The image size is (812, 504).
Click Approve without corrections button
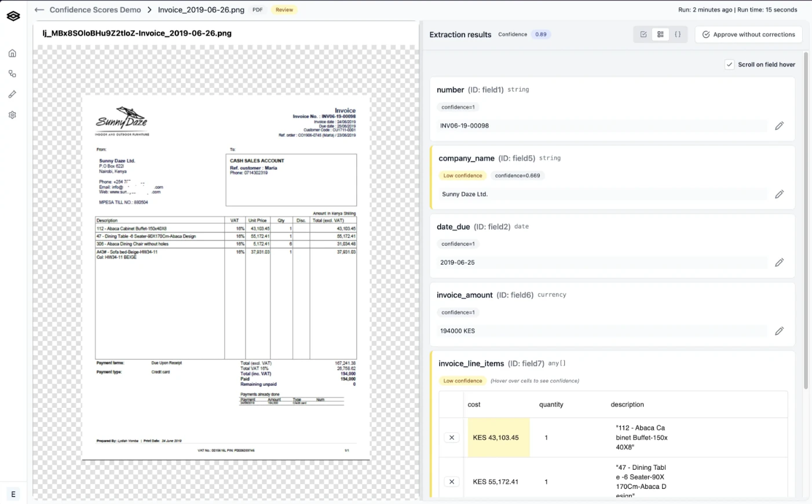[x=748, y=34]
